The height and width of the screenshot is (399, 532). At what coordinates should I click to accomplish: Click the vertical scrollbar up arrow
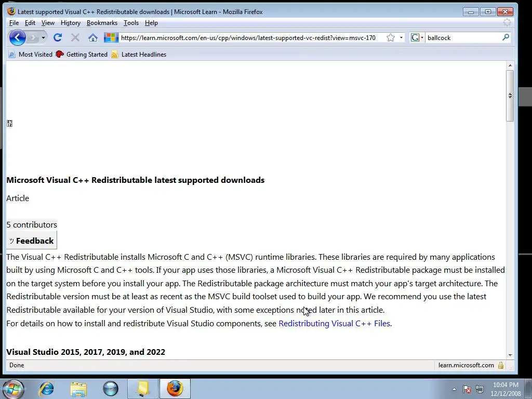point(510,65)
